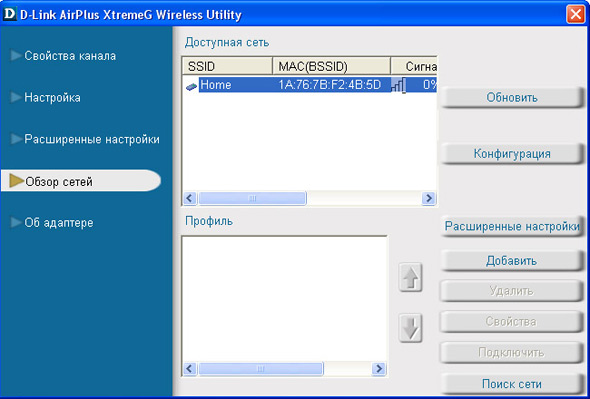The image size is (590, 399).
Task: Click right arrow of network list scrollbar
Action: click(428, 198)
